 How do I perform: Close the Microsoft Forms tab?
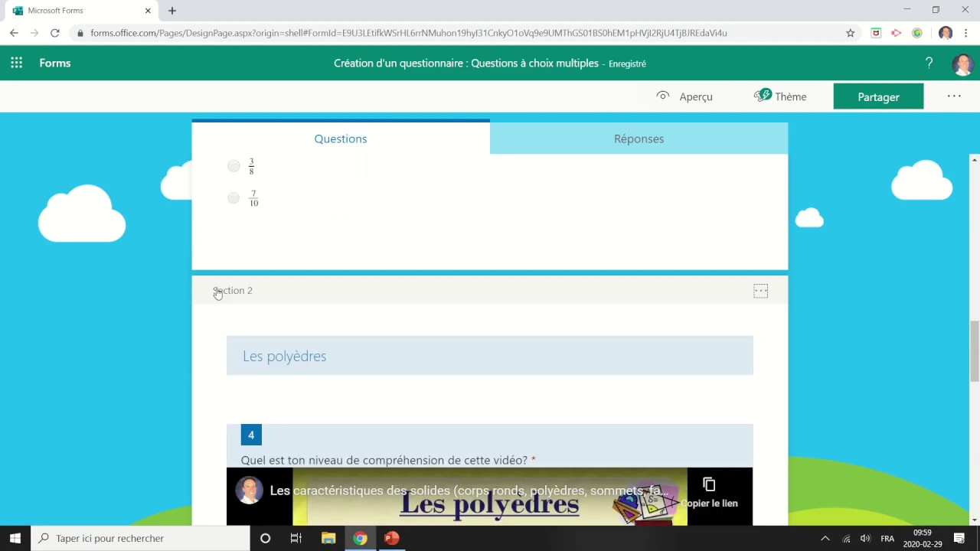[148, 11]
